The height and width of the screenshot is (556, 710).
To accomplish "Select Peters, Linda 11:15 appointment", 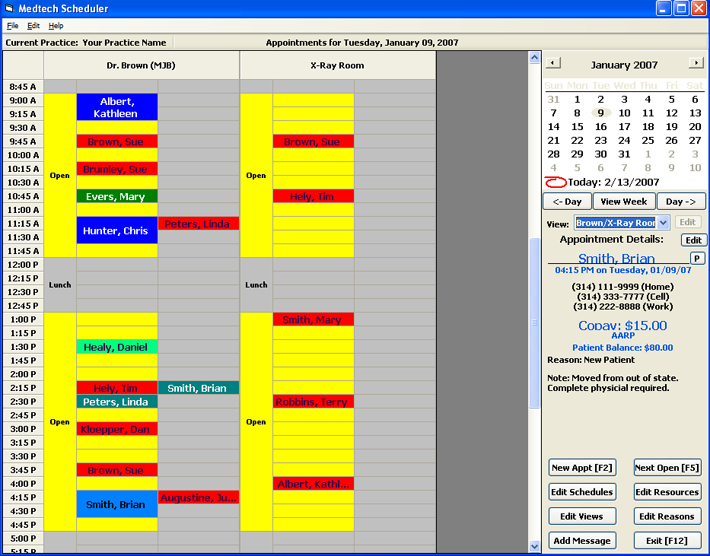I will point(198,224).
